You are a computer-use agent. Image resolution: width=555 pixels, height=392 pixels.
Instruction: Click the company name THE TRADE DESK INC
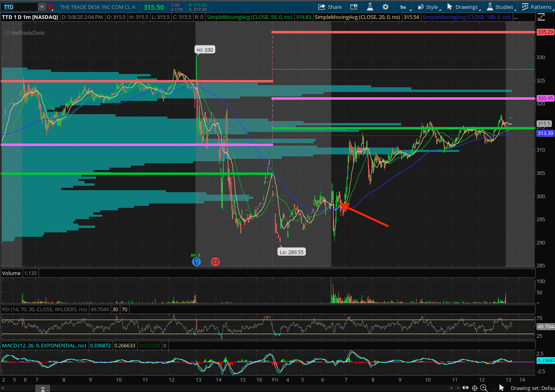tap(97, 7)
